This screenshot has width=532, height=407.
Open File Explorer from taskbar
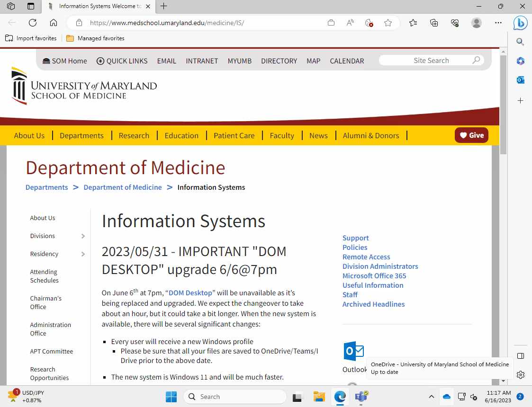319,397
